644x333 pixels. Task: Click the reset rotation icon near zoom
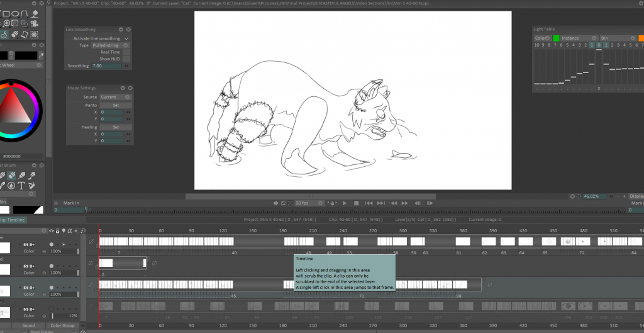tap(572, 196)
